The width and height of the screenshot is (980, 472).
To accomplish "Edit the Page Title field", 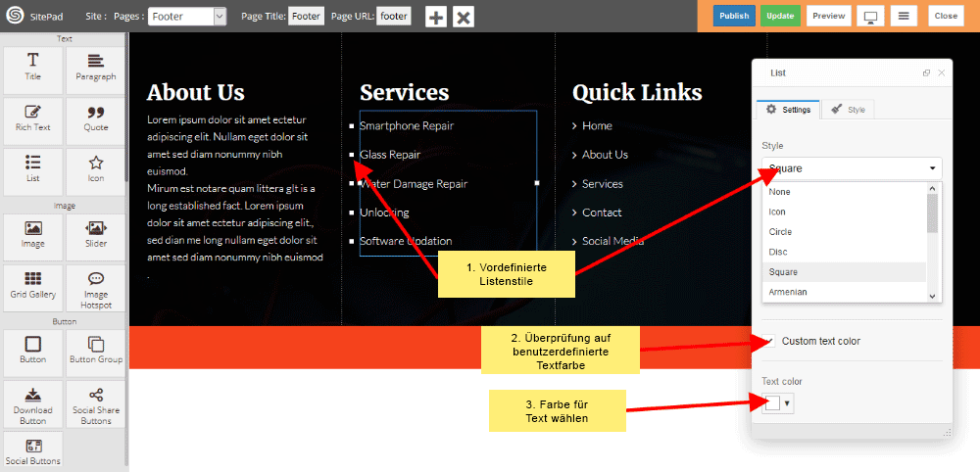I will point(306,17).
